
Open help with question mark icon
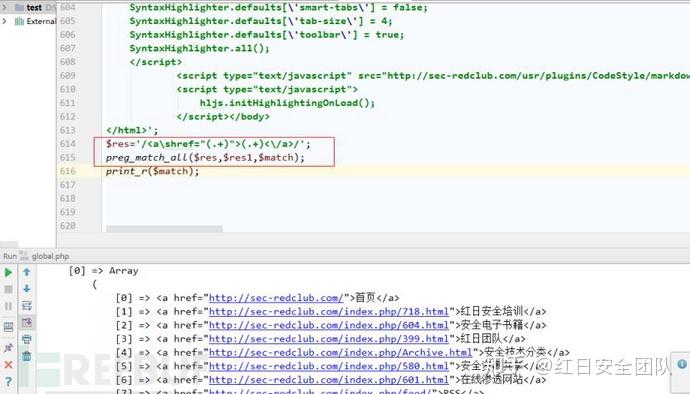(8, 381)
